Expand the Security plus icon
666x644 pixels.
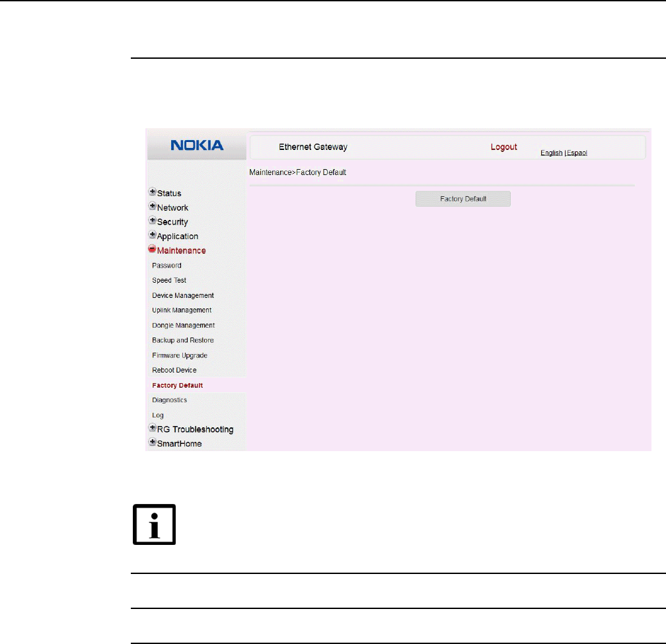pos(153,221)
